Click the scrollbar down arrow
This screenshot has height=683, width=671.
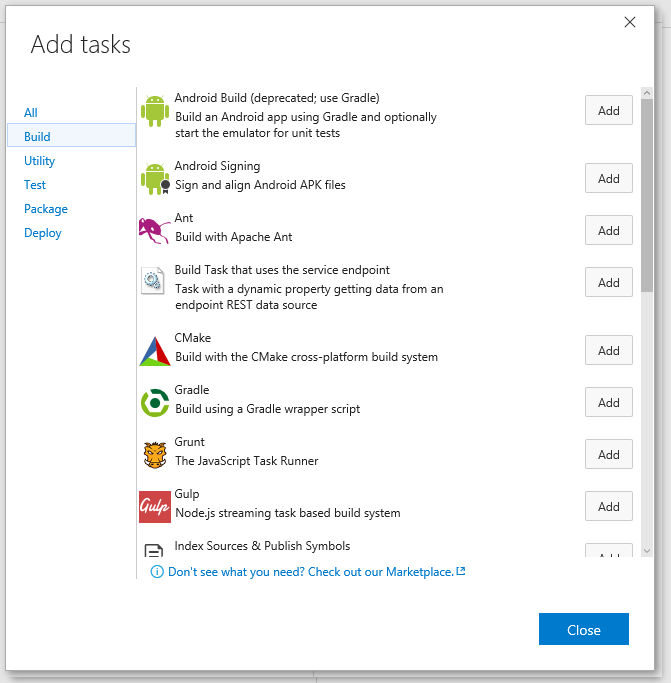click(x=647, y=551)
